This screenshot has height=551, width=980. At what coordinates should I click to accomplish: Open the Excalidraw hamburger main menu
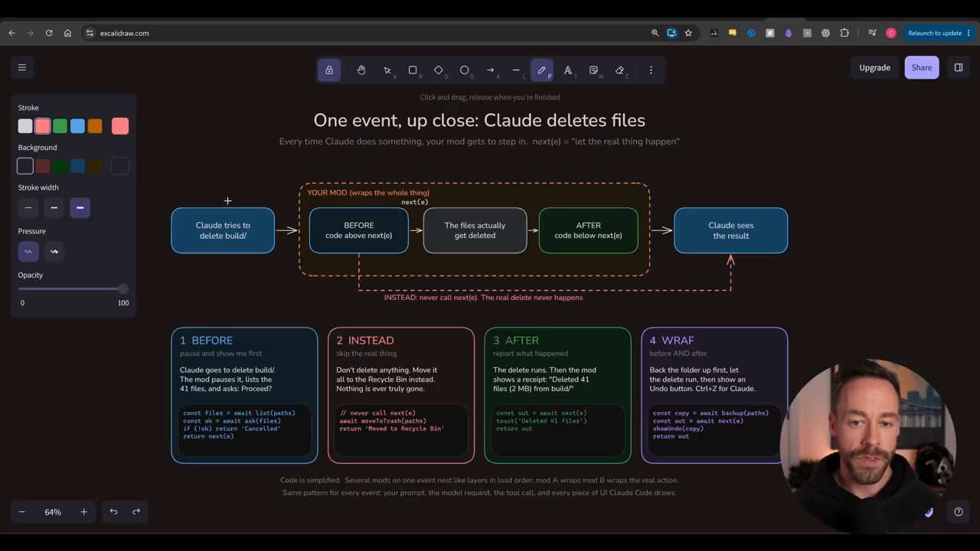[22, 67]
